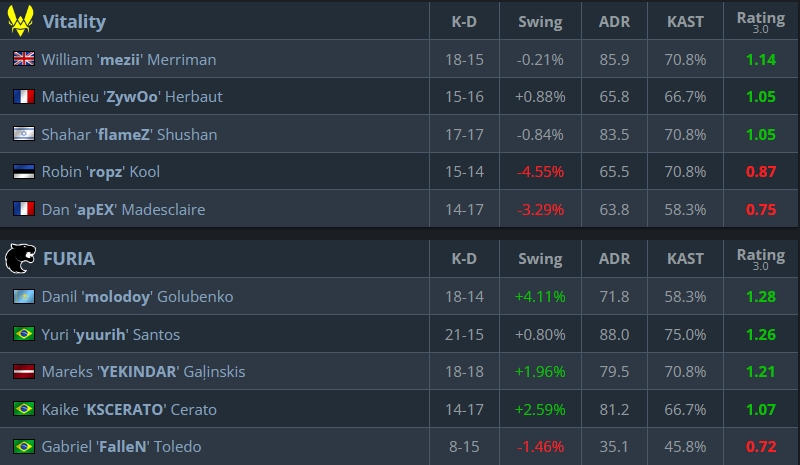Open the Vitality team page link
This screenshot has height=465, width=800.
(74, 21)
